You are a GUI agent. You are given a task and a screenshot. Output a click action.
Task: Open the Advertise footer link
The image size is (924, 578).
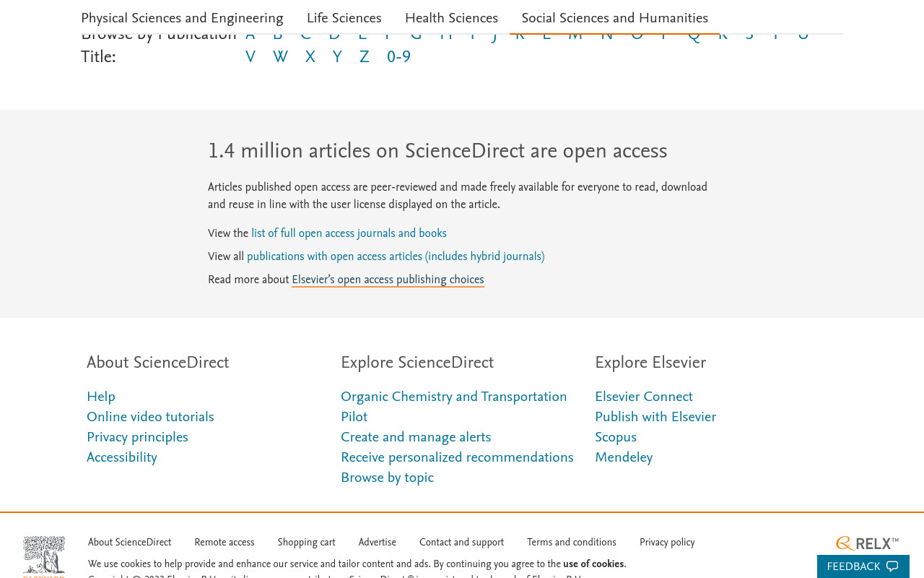tap(377, 542)
